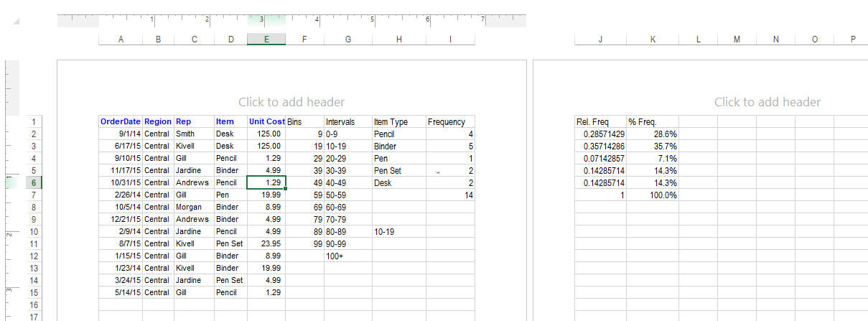Select the Morgan rep cell
Viewport: 868px width, 321px height.
tap(194, 208)
